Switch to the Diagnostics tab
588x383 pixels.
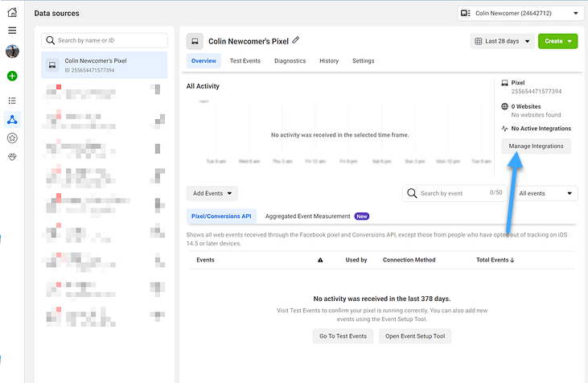click(x=290, y=61)
